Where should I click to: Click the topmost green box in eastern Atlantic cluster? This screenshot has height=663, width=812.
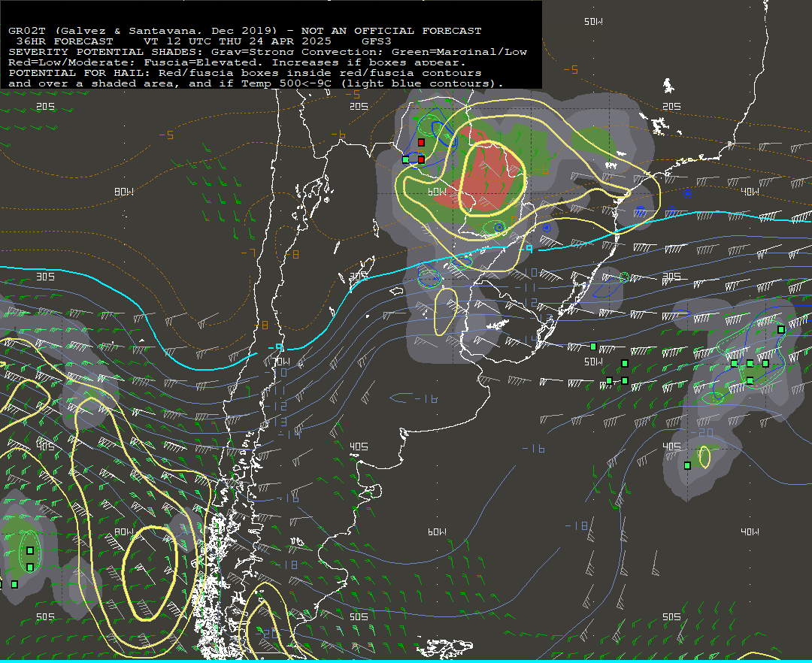click(781, 329)
